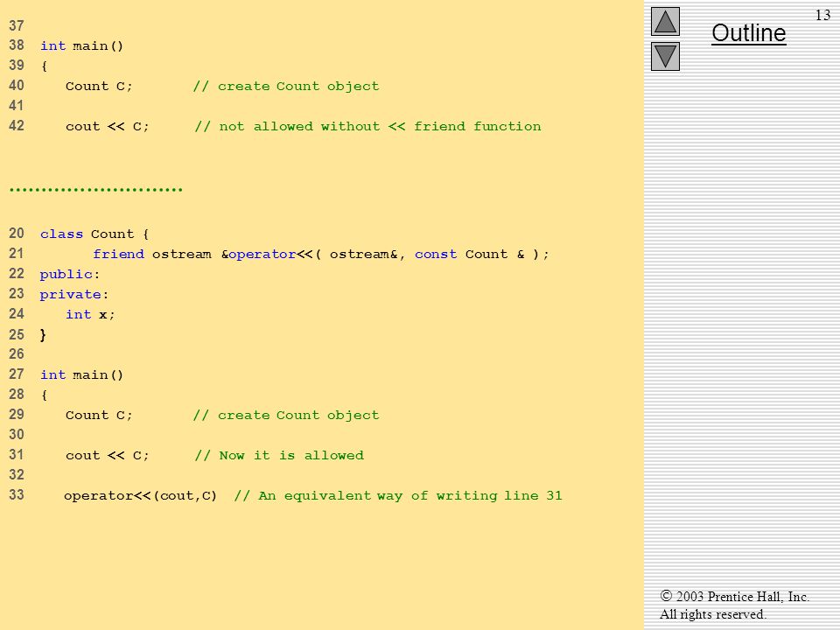Click the "private:" keyword on line 23

tap(73, 295)
